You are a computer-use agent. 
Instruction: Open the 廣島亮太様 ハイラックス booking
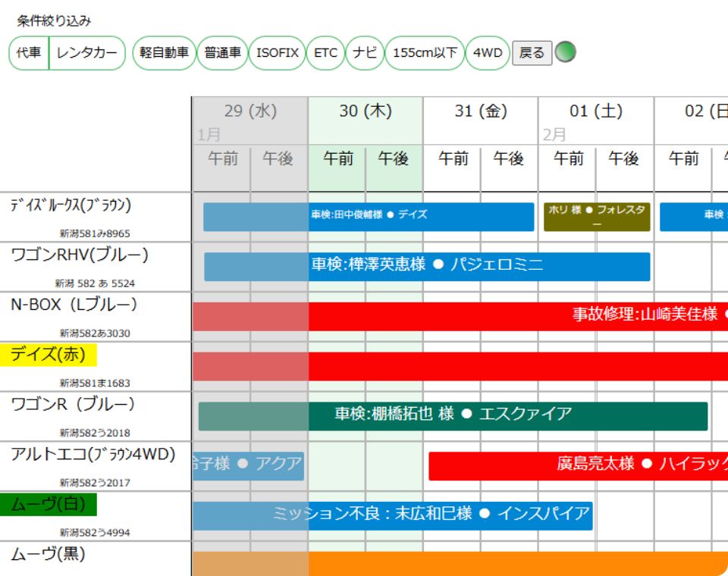[x=579, y=466]
